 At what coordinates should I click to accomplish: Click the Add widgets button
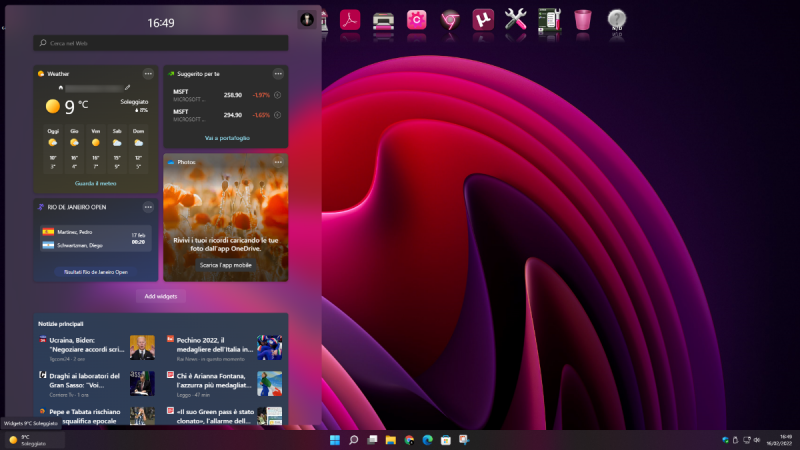pyautogui.click(x=161, y=296)
